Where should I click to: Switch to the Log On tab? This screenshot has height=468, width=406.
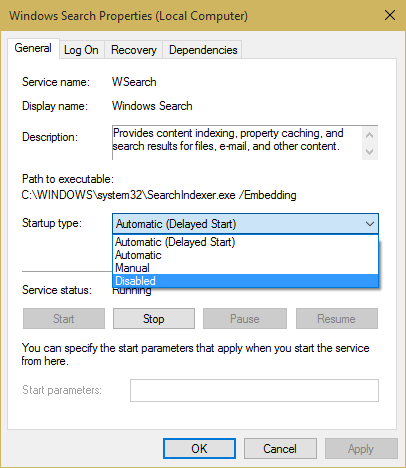click(81, 50)
